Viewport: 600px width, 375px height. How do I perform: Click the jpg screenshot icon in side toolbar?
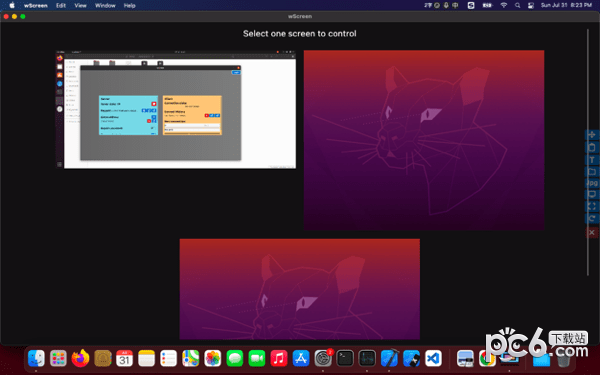tap(592, 183)
